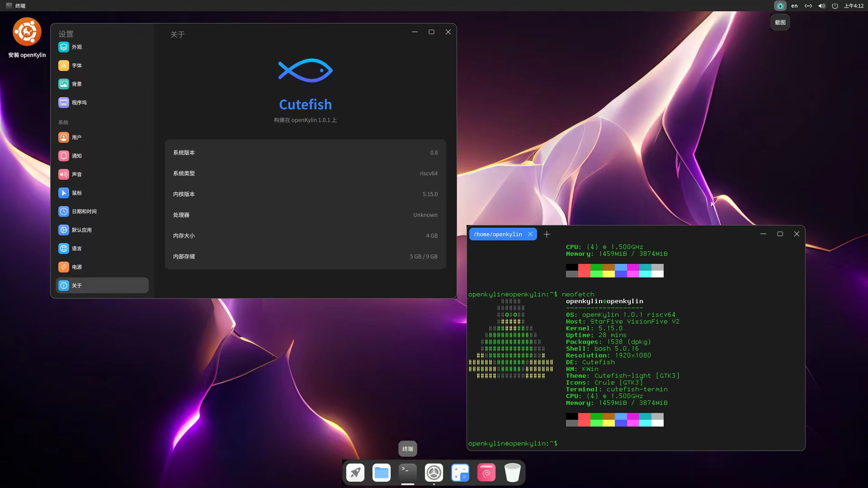Click the DE: Cutefish line in terminal

click(x=590, y=362)
